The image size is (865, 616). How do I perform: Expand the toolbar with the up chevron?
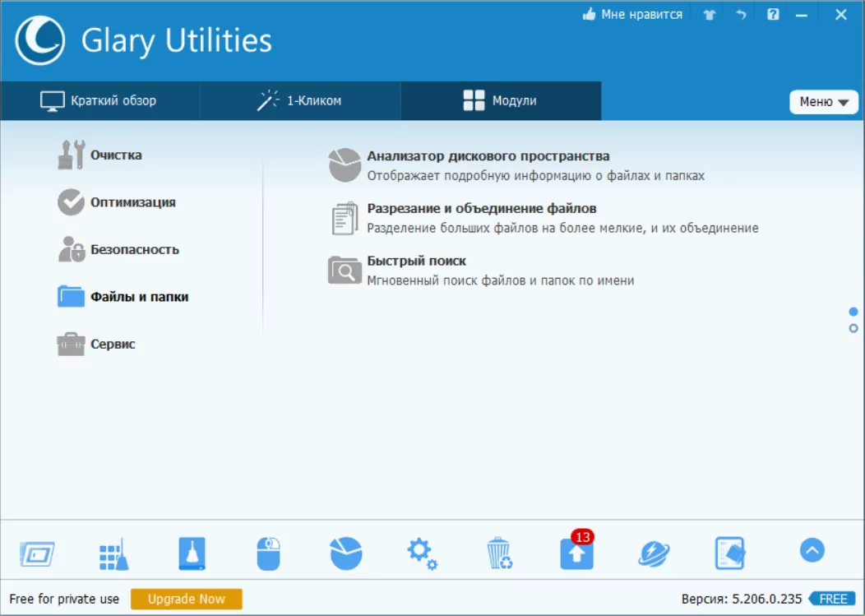point(812,550)
